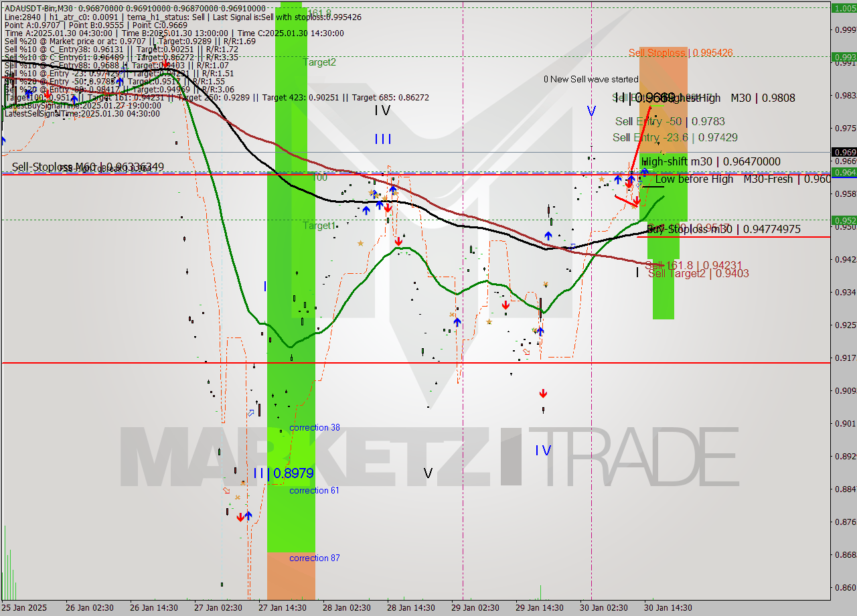Select the blue up arrow at 27 Jan low
The width and height of the screenshot is (857, 616).
point(248,516)
